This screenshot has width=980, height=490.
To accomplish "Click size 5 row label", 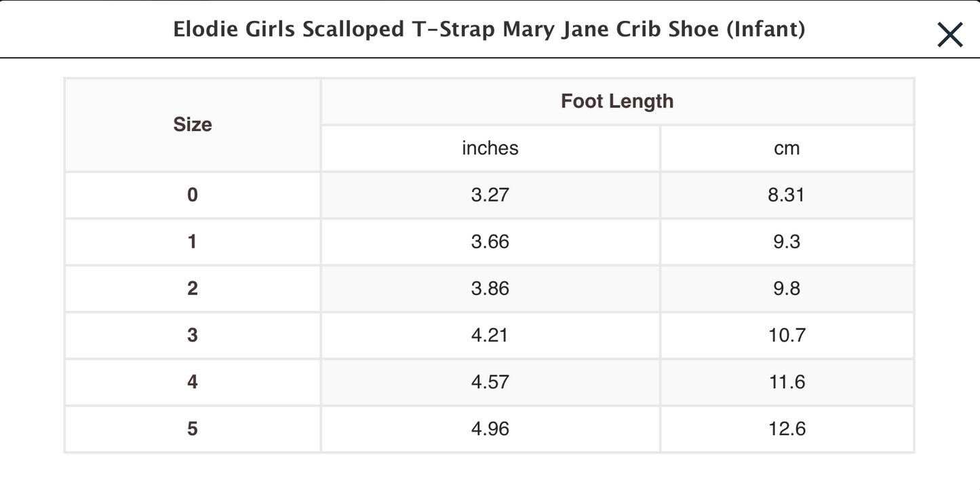I will pos(193,429).
